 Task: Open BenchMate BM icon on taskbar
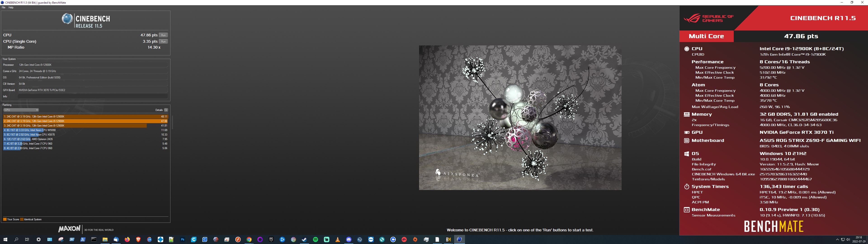(x=448, y=240)
